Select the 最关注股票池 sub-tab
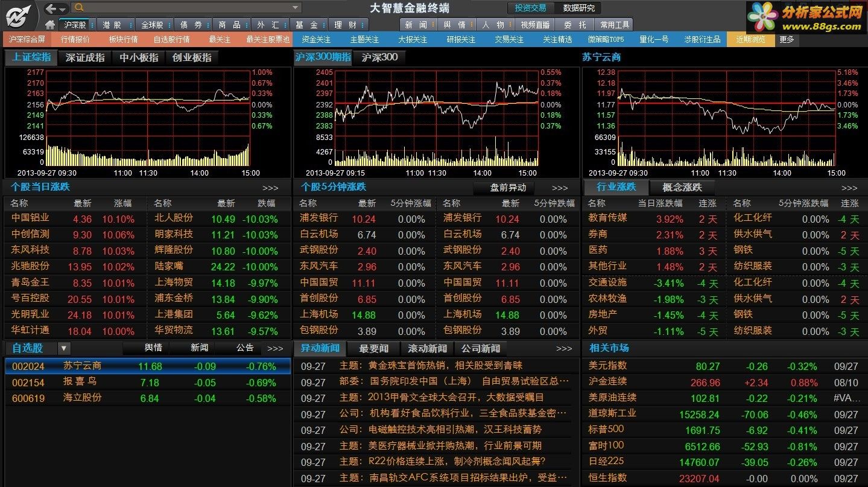Screen dimensions: 868x487 (268, 39)
